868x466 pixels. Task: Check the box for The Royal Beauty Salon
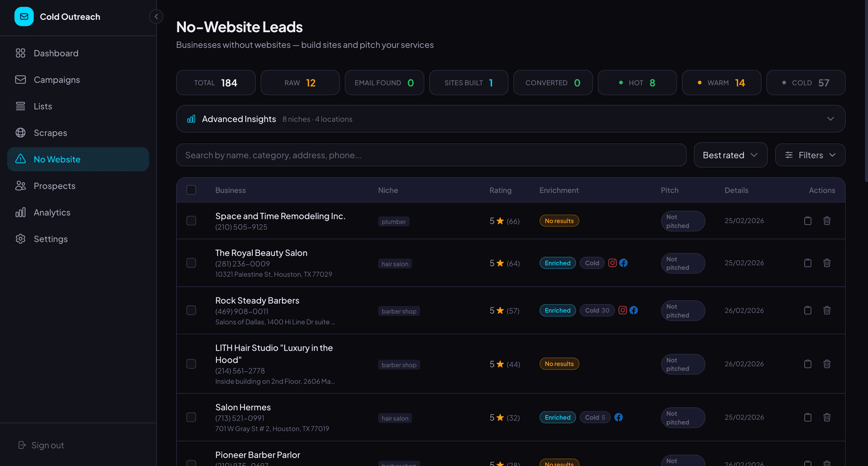click(x=191, y=263)
